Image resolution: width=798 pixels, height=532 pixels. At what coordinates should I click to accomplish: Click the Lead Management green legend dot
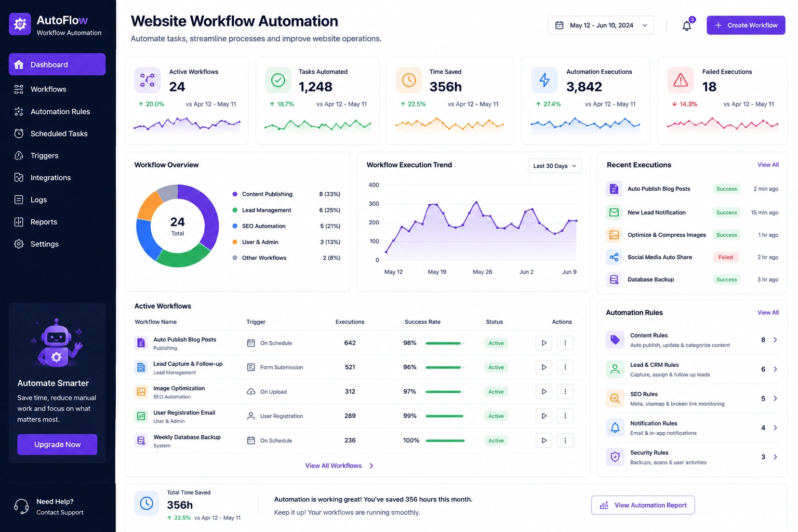[235, 210]
